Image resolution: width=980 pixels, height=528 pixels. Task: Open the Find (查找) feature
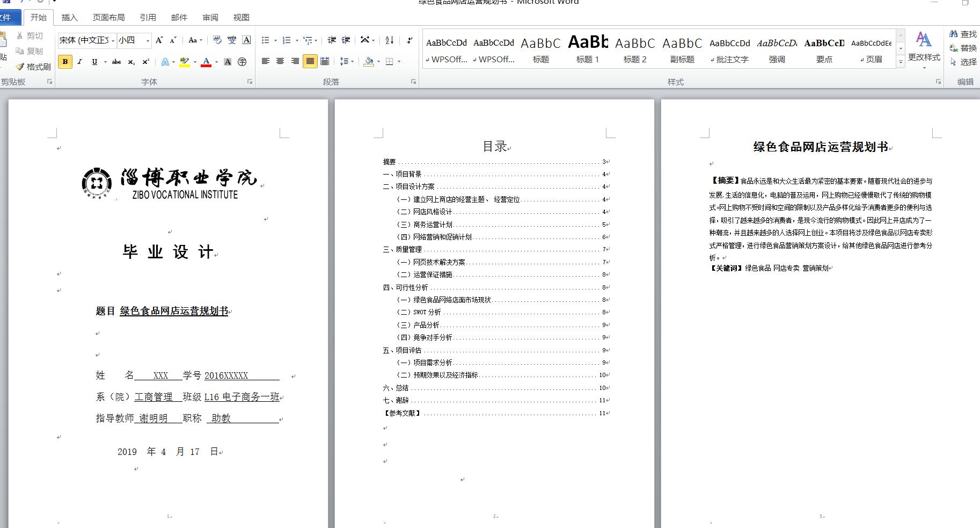963,33
